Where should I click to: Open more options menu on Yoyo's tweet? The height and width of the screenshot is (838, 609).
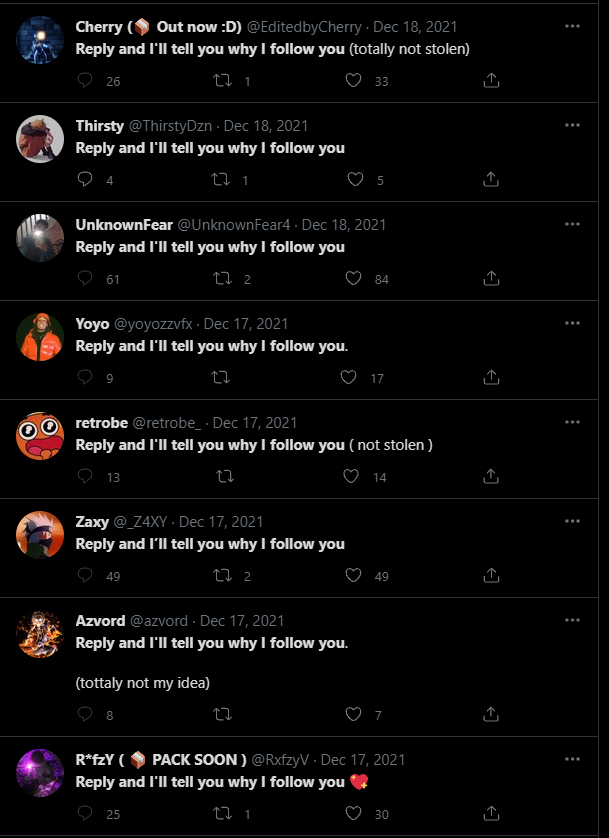(x=572, y=324)
